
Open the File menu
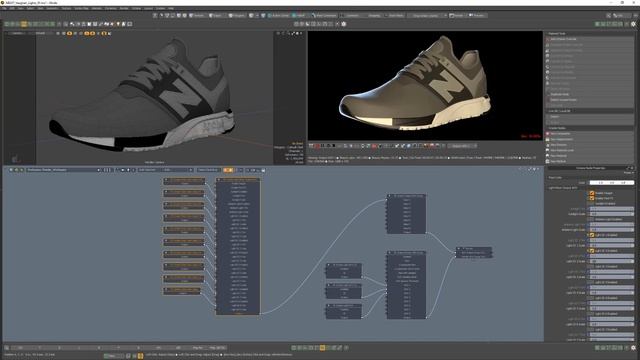pos(4,8)
